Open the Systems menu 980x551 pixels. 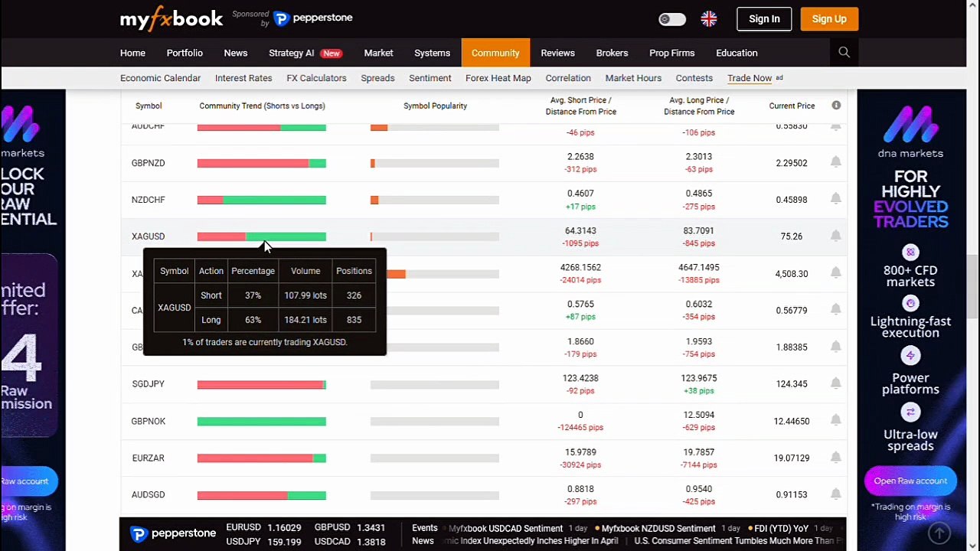pos(432,53)
